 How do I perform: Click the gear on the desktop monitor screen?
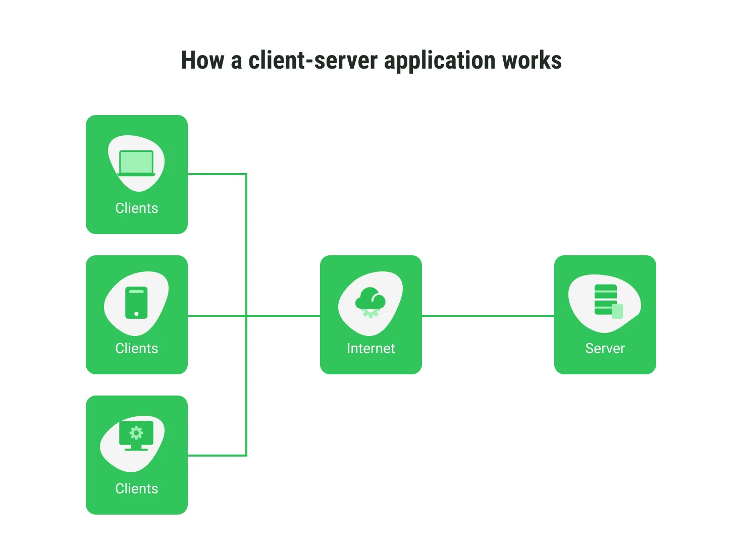(136, 433)
